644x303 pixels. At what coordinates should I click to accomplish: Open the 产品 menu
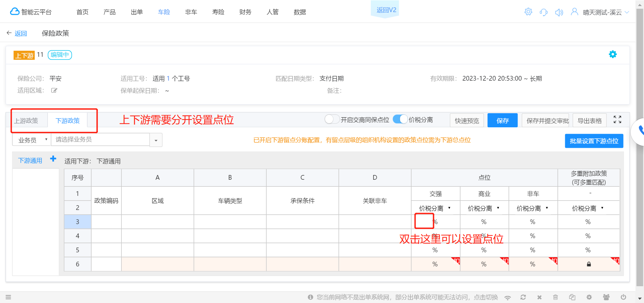tap(110, 12)
